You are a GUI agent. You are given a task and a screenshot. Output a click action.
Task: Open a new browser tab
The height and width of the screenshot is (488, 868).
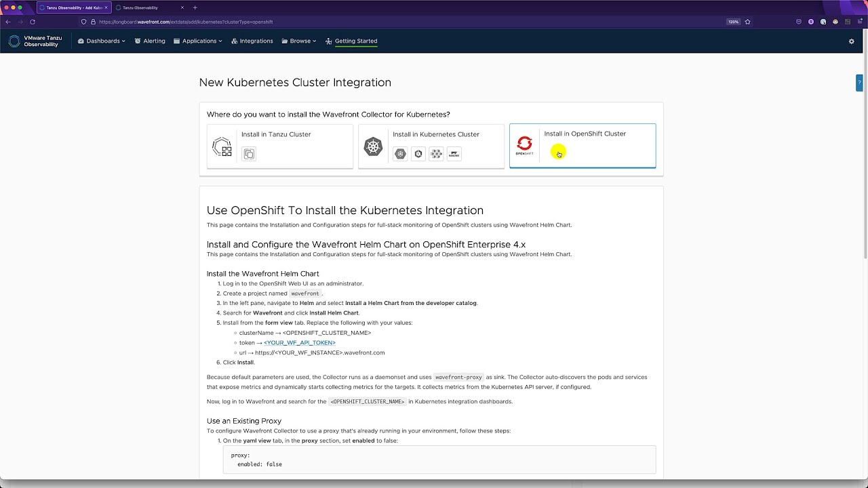tap(195, 7)
